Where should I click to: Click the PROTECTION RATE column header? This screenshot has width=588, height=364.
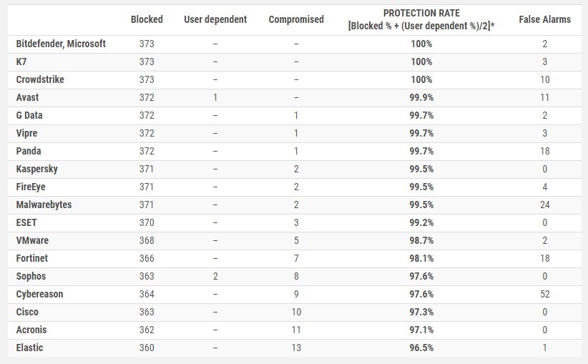421,19
